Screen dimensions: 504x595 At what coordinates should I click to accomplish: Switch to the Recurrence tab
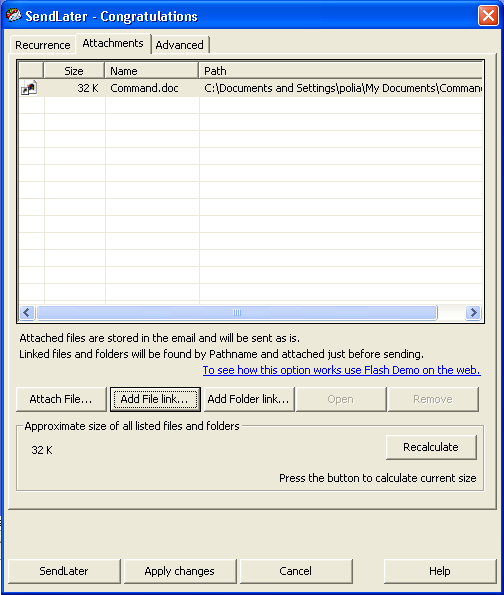tap(43, 45)
